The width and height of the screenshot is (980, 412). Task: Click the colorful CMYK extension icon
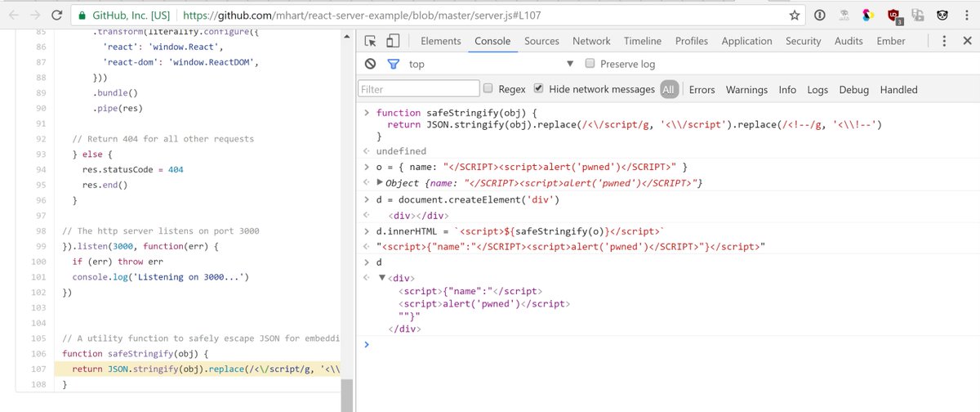(869, 16)
